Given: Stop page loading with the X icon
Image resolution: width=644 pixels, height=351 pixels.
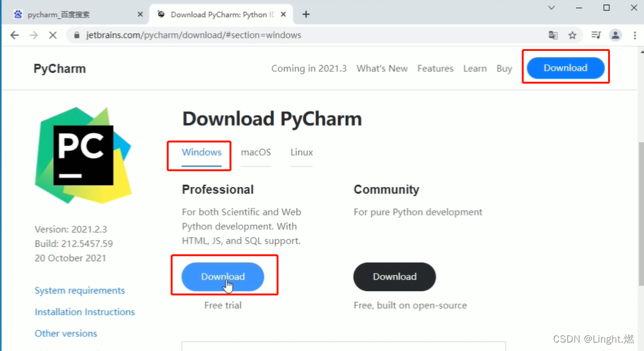Looking at the screenshot, I should pyautogui.click(x=52, y=35).
